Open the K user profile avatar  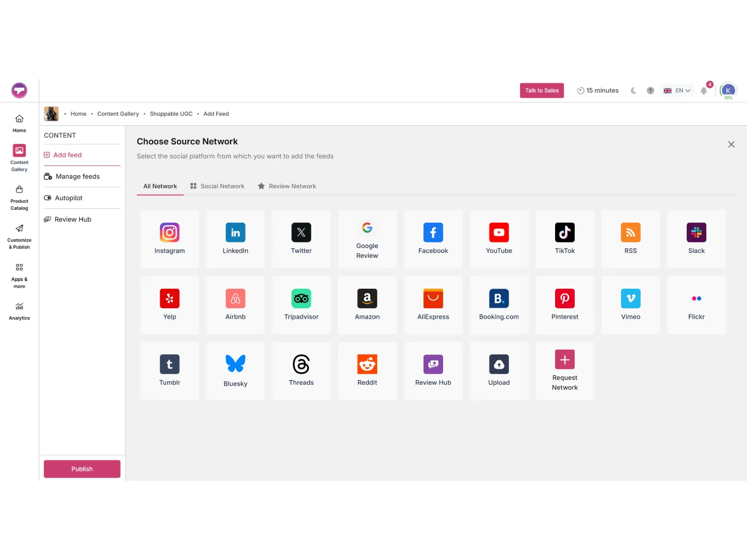[728, 91]
